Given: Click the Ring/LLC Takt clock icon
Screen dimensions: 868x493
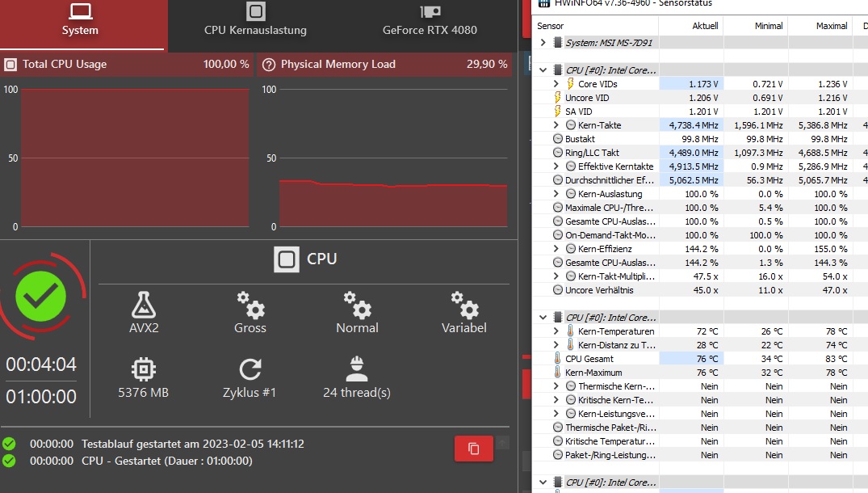Looking at the screenshot, I should pos(558,152).
